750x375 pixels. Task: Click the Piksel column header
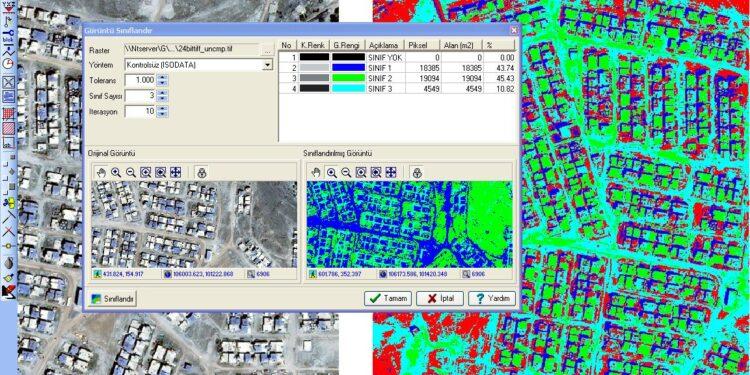[x=422, y=45]
